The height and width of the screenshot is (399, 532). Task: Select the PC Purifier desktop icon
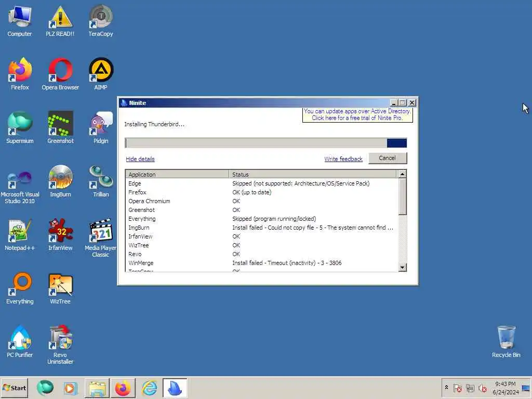point(20,342)
